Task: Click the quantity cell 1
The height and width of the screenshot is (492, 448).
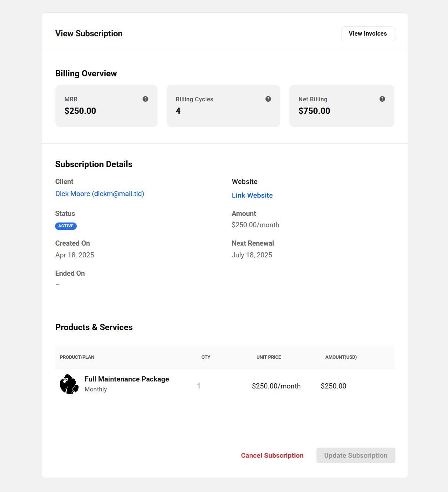Action: 199,386
